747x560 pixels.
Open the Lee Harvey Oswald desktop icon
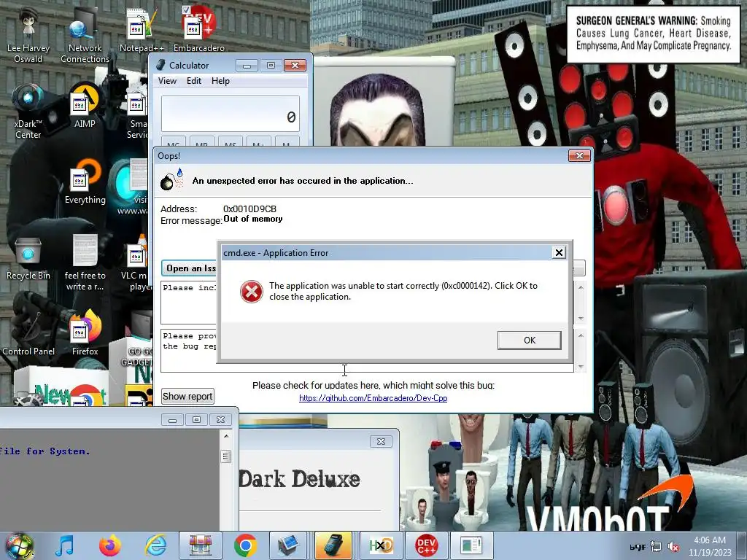(x=28, y=36)
